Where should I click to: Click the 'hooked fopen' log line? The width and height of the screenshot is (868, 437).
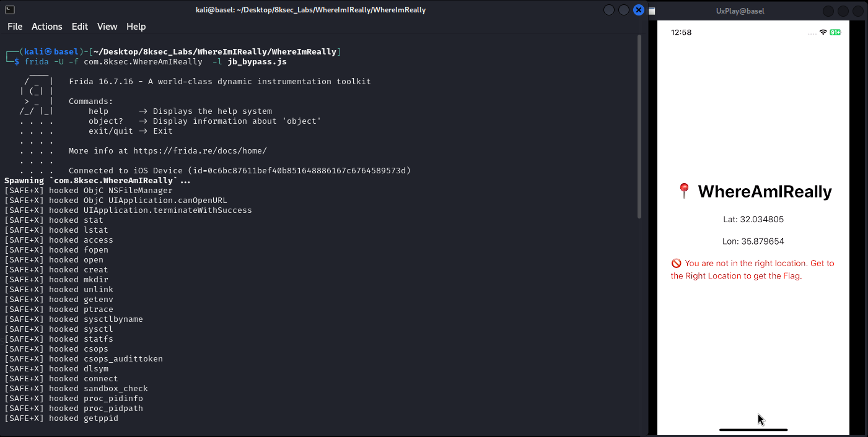[x=56, y=250]
